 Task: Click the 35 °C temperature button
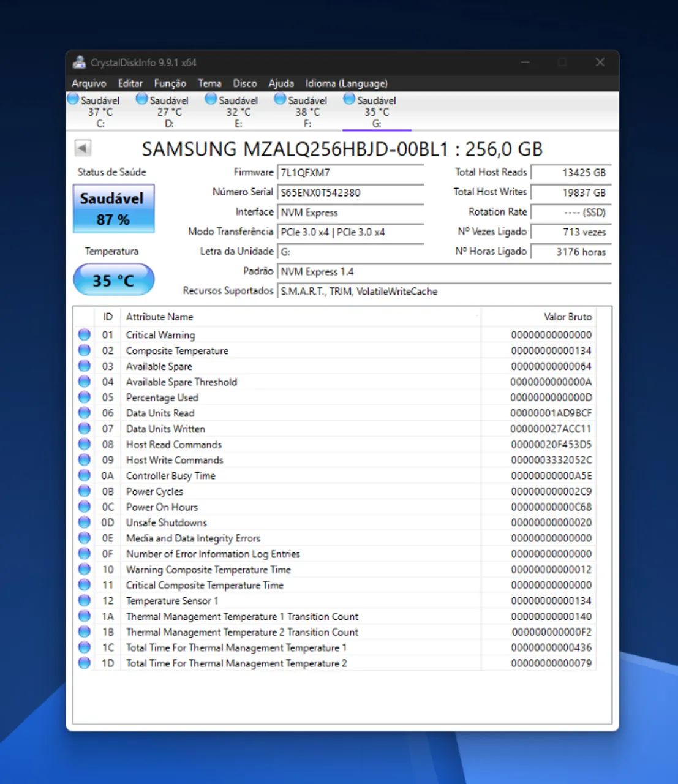(113, 281)
